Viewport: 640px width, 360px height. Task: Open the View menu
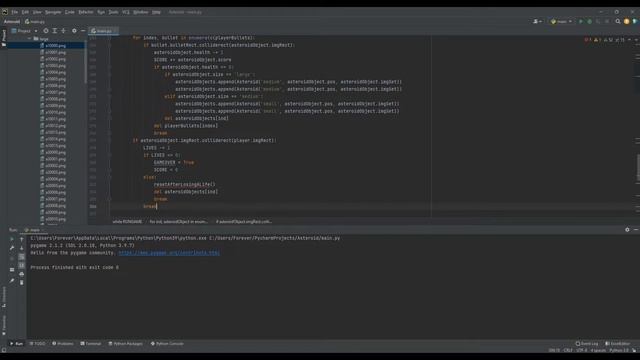coord(37,12)
